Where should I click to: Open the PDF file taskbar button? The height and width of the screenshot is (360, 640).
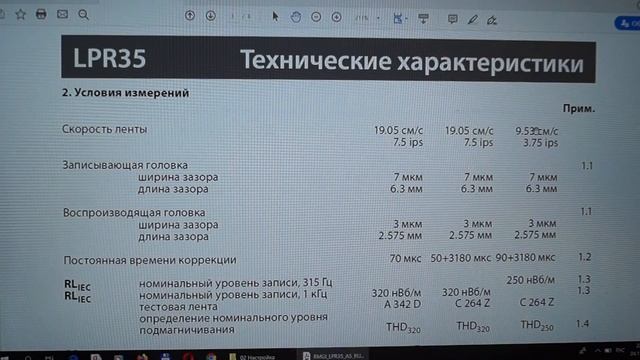333,356
